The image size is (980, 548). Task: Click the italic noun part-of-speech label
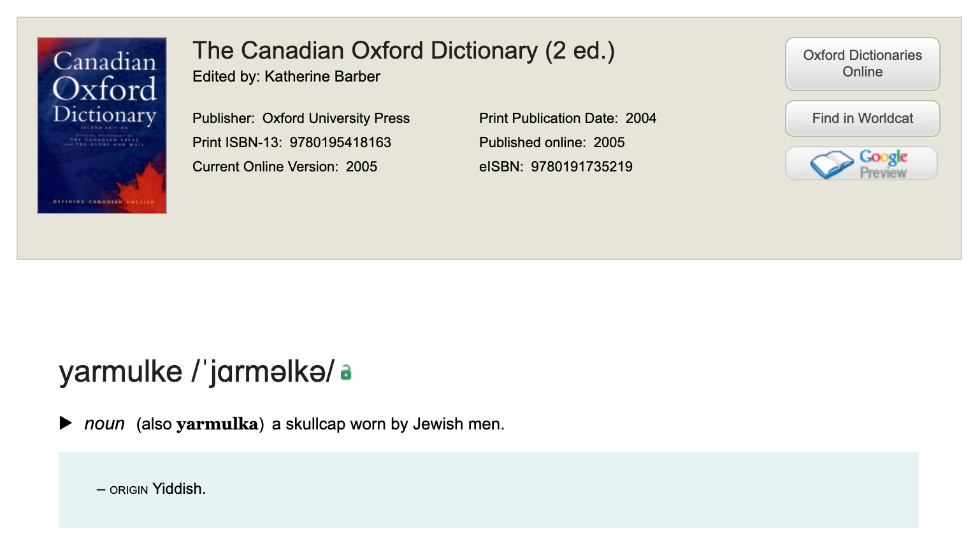[104, 424]
